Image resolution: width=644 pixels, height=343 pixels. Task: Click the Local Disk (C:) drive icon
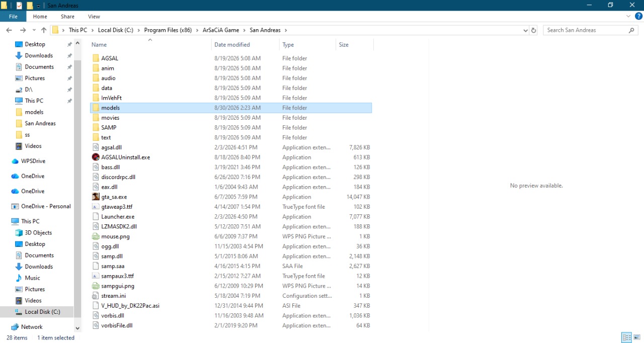19,312
